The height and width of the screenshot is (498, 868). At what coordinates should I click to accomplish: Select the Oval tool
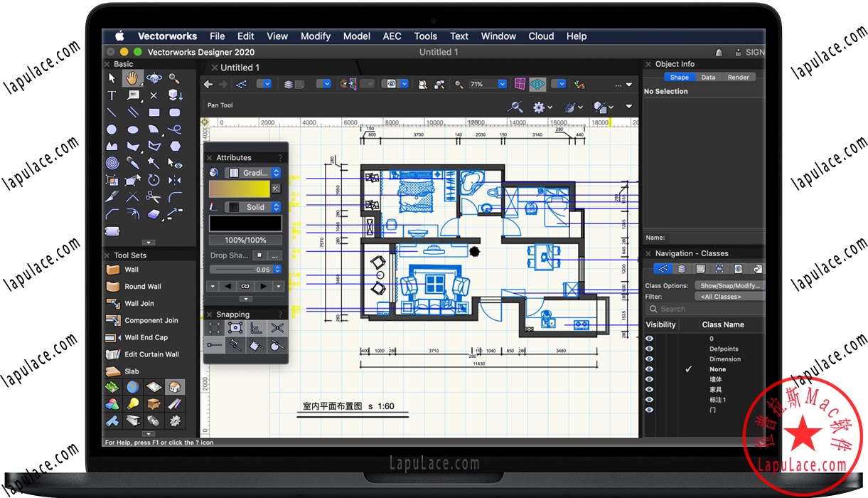click(132, 129)
